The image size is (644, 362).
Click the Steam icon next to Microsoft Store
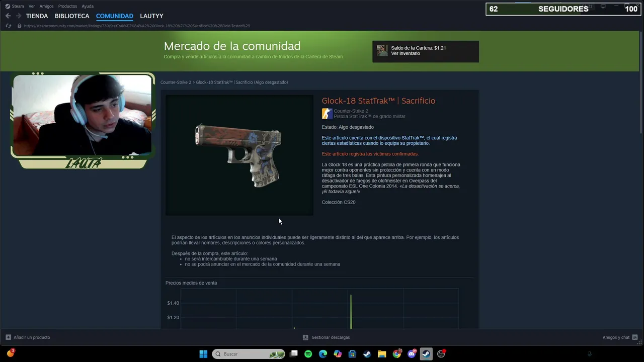pos(367,354)
